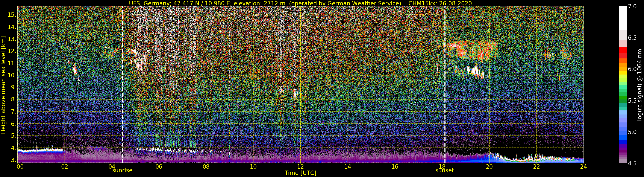Click the '6.0' value on the colorbar
This screenshot has width=644, height=177.
[x=632, y=69]
